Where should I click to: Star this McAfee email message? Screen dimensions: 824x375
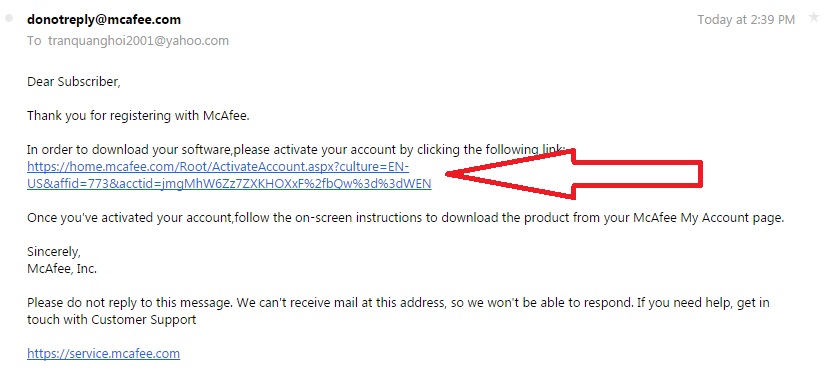[x=814, y=18]
